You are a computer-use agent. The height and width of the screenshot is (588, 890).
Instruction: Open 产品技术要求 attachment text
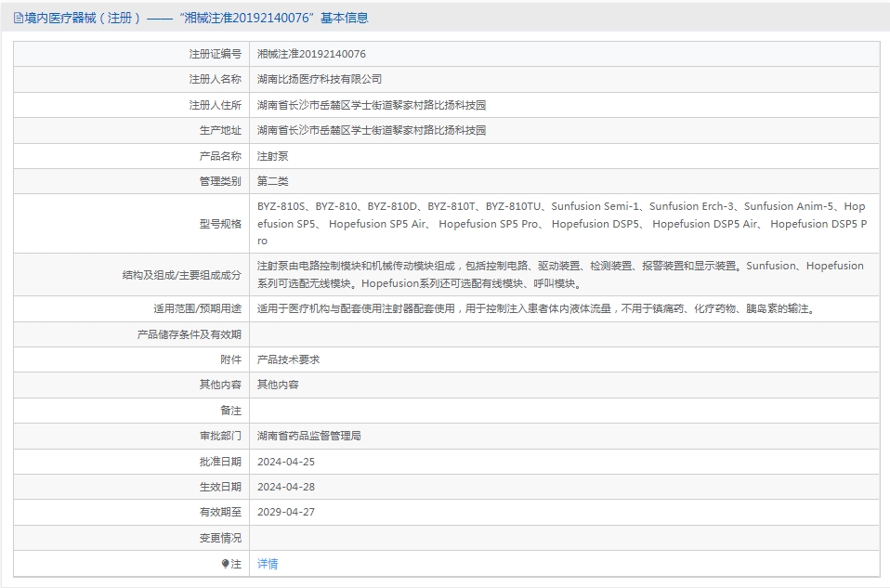click(288, 359)
